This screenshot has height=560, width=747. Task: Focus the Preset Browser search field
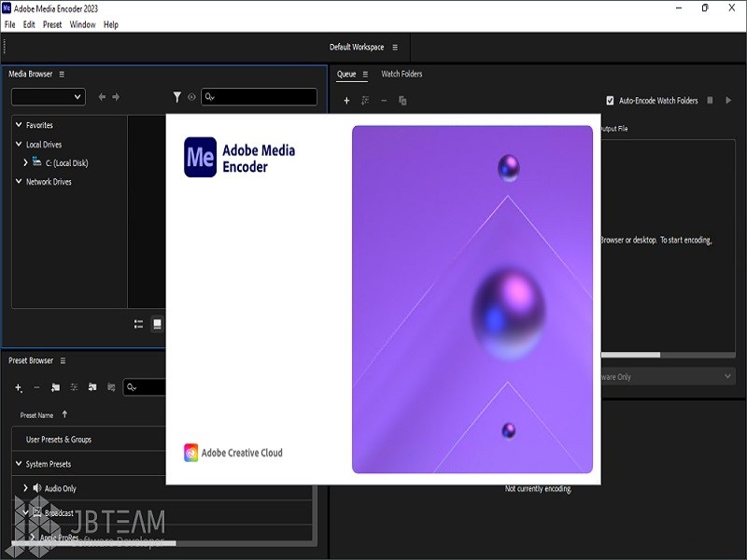(145, 387)
